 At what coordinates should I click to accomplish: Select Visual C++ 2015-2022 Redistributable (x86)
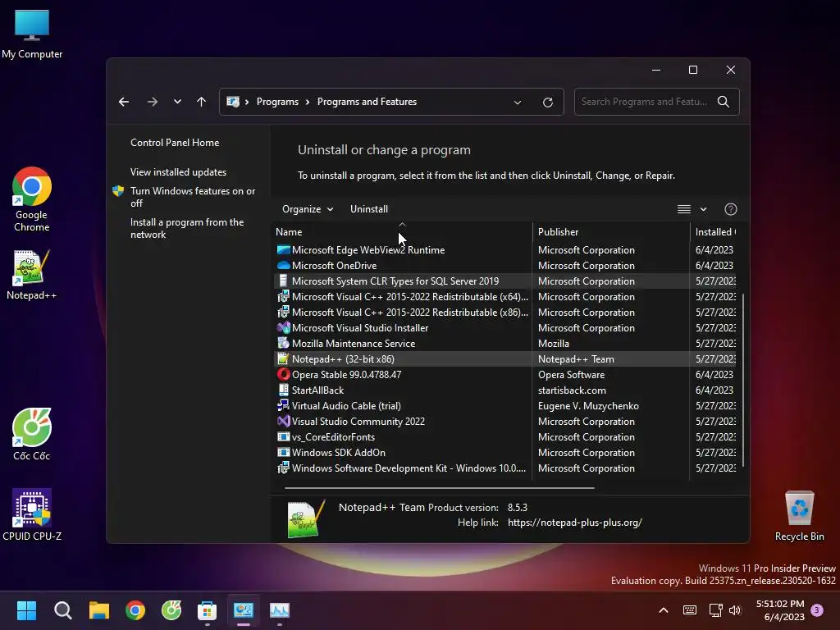point(505,313)
